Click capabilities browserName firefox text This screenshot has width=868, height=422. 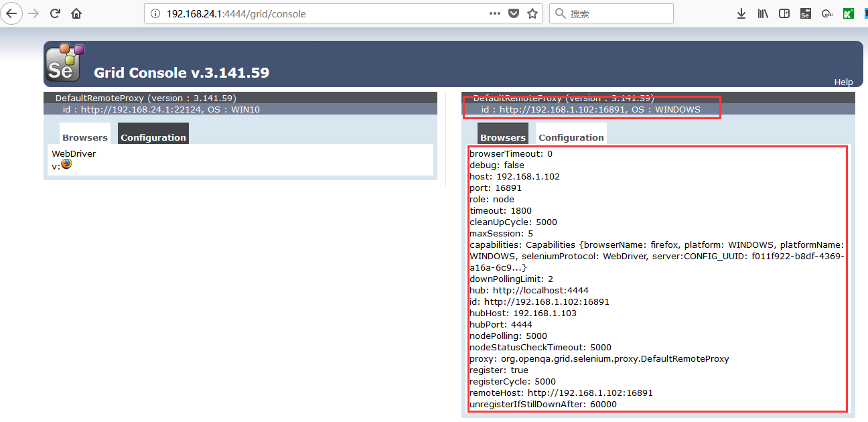tap(656, 256)
